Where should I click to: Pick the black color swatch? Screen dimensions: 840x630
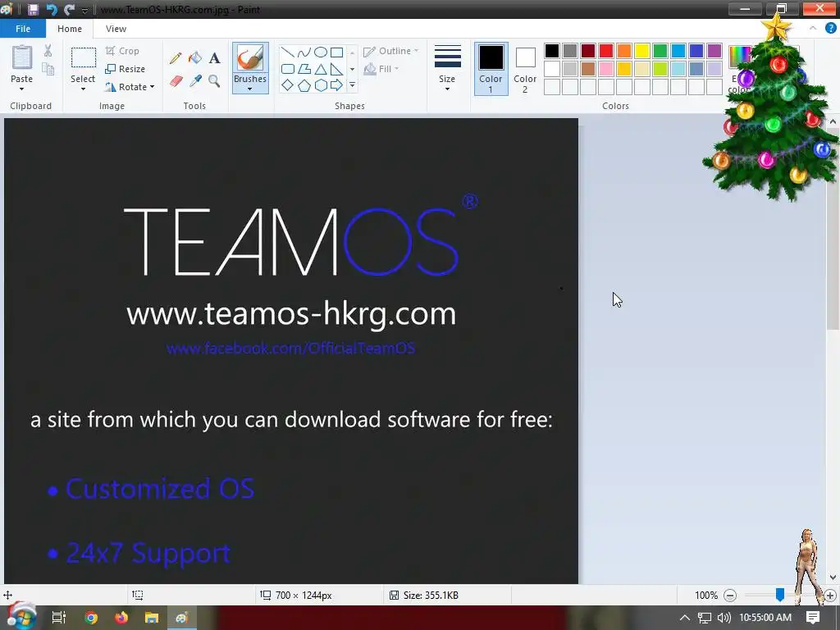pyautogui.click(x=552, y=51)
